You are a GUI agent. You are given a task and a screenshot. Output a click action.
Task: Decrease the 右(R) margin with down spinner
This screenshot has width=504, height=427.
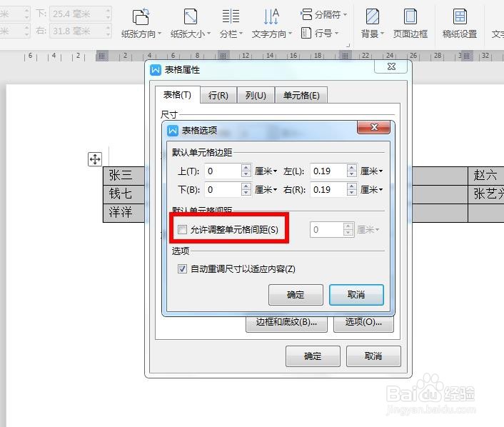pos(352,193)
